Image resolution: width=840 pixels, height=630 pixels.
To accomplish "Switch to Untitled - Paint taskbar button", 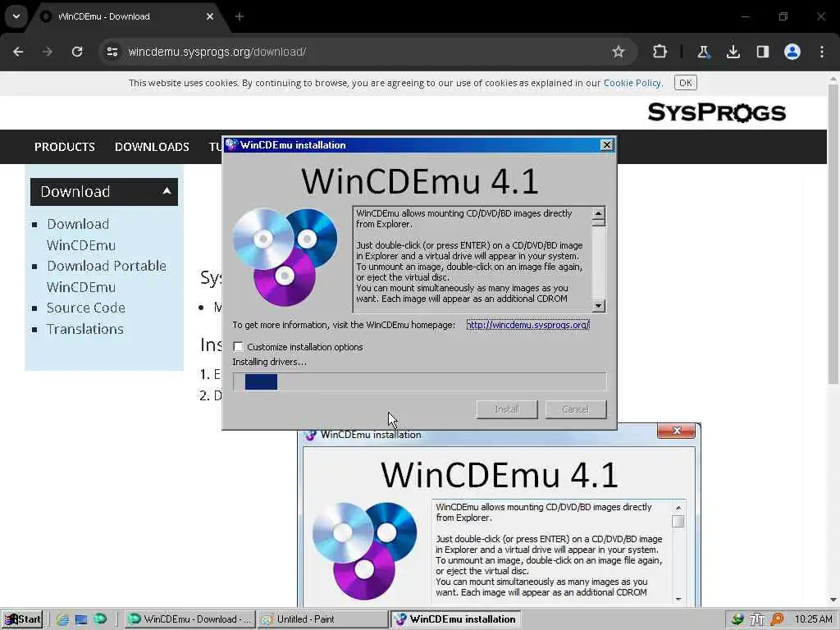I will pos(323,619).
